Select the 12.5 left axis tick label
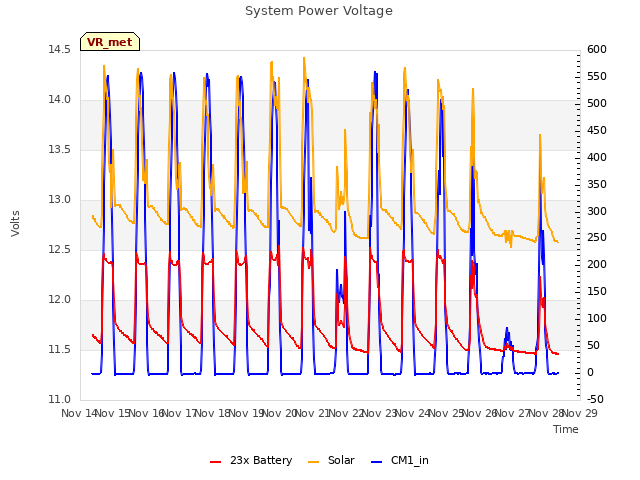The image size is (640, 480). pyautogui.click(x=60, y=249)
